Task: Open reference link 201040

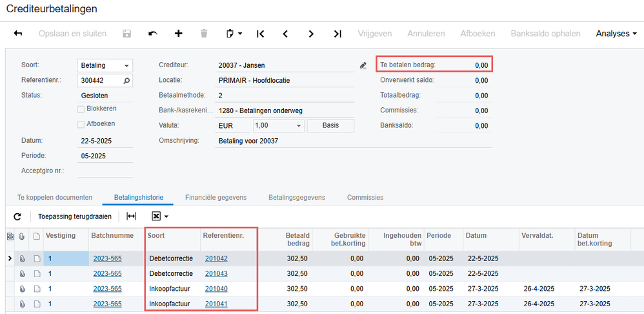Action: 216,289
